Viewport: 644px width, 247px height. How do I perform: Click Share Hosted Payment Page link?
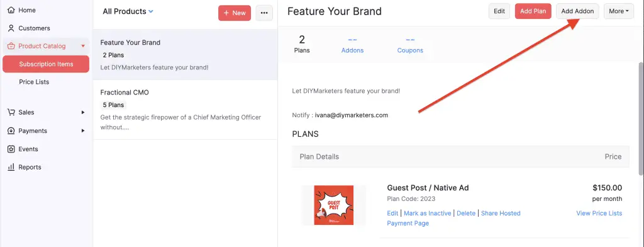453,218
